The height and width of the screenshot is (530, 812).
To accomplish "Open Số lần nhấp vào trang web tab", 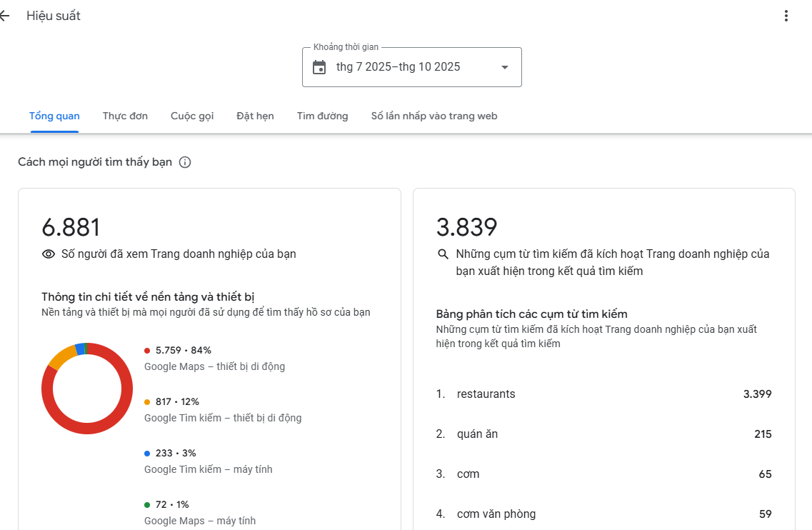I will tap(433, 116).
